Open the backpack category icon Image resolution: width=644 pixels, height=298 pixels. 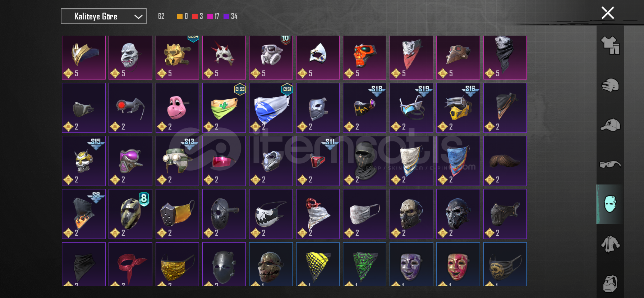click(x=610, y=284)
